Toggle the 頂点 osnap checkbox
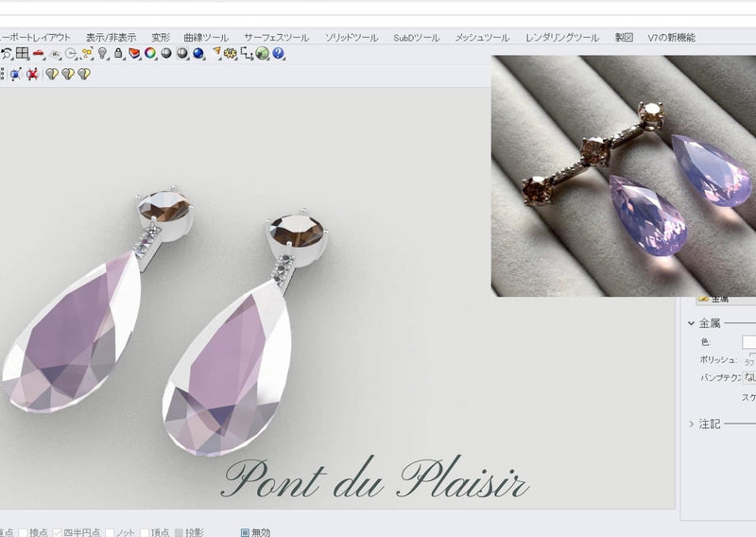 (145, 532)
